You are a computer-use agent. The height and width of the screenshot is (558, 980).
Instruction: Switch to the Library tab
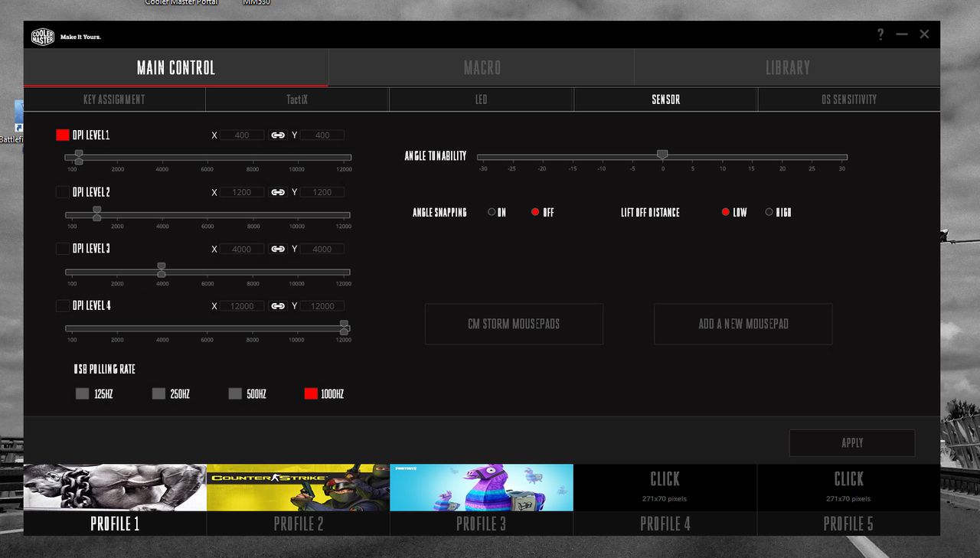(787, 67)
